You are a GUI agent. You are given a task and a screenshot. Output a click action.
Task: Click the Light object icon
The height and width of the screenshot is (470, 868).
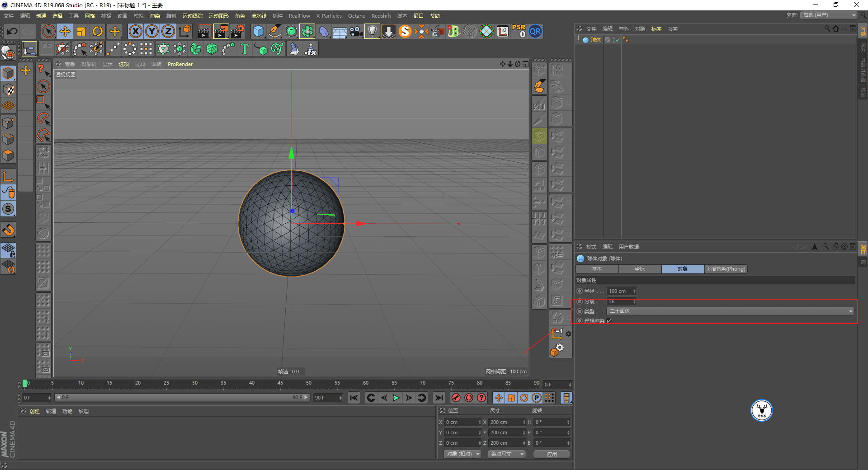pos(372,31)
